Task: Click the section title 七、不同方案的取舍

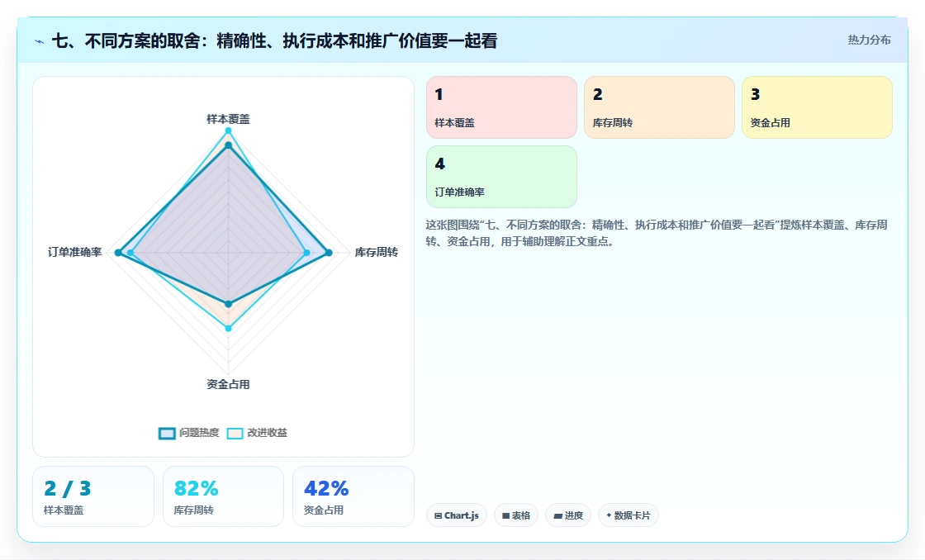Action: point(274,40)
